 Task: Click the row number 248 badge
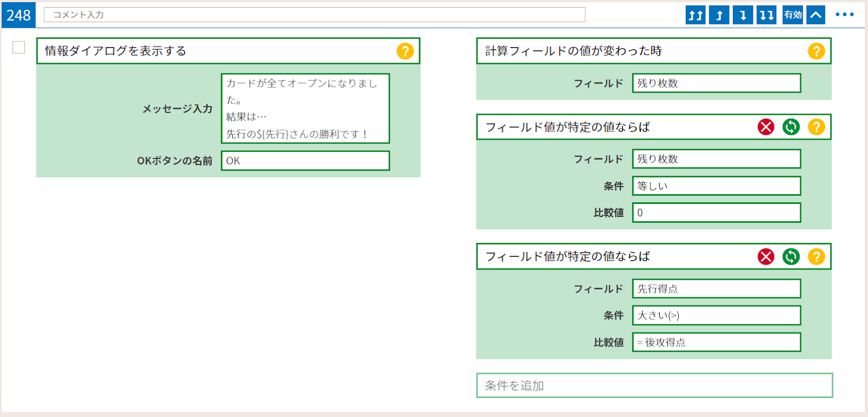pyautogui.click(x=18, y=15)
